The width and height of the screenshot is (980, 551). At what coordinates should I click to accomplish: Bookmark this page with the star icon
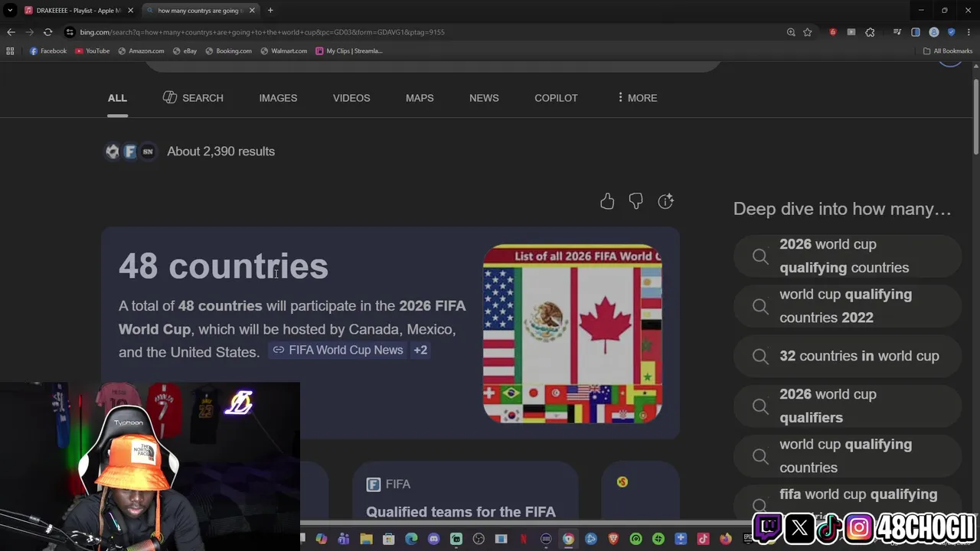(x=807, y=32)
